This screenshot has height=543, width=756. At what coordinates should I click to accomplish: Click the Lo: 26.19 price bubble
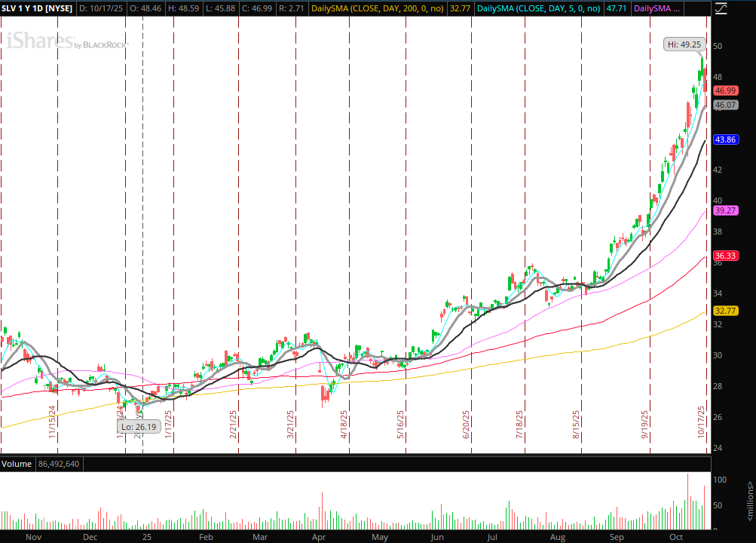[x=136, y=426]
